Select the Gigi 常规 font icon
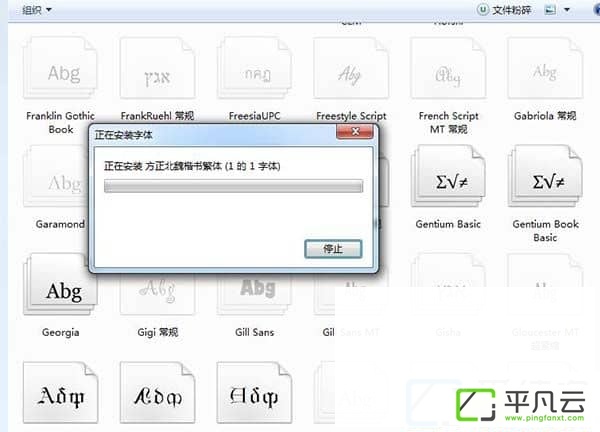 (x=158, y=293)
